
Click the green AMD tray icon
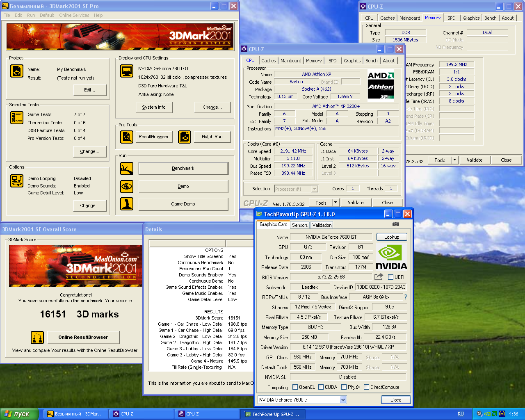(495, 414)
